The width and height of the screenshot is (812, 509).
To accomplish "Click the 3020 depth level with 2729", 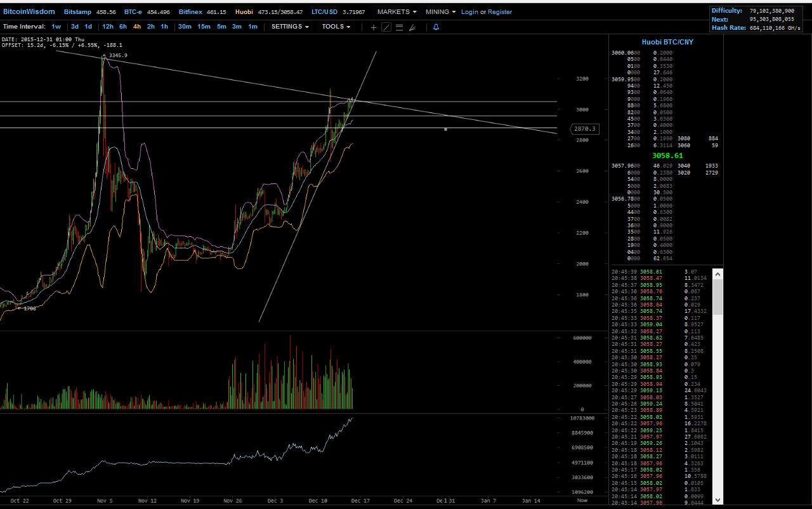I will coord(698,173).
